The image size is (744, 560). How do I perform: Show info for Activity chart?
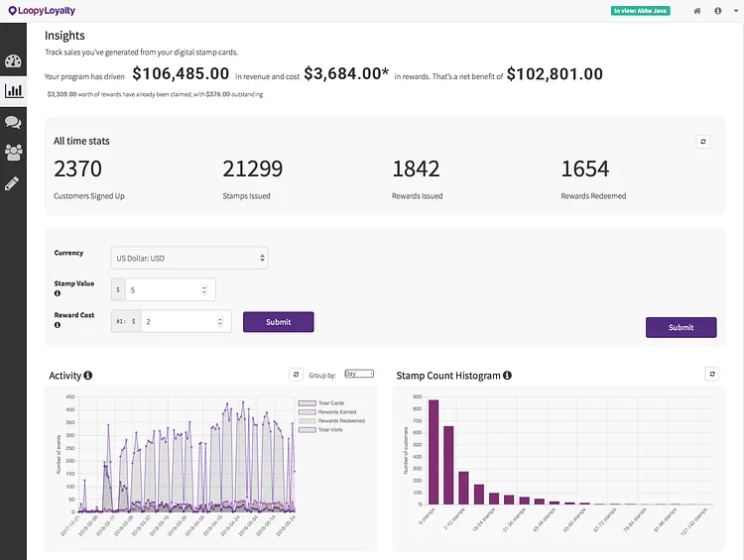pyautogui.click(x=87, y=375)
